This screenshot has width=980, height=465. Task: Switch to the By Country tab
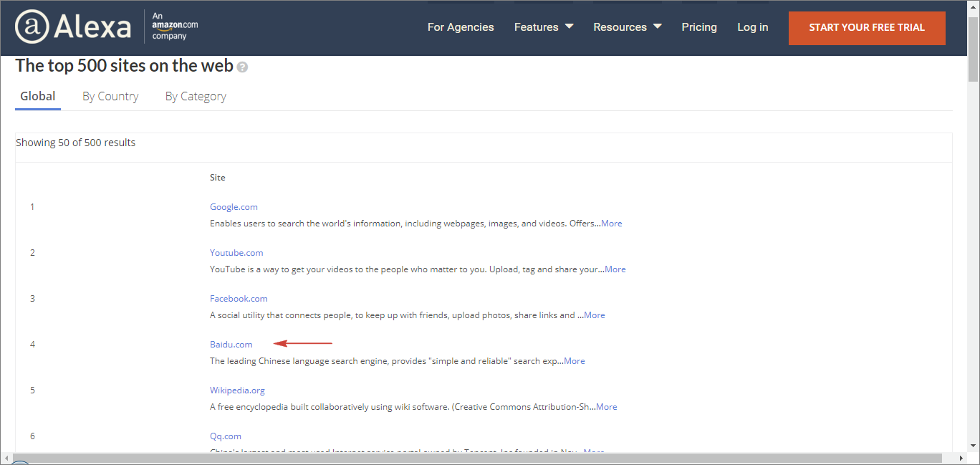coord(110,96)
